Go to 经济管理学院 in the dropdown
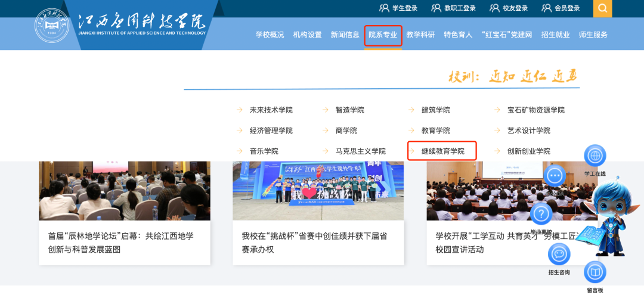 271,131
